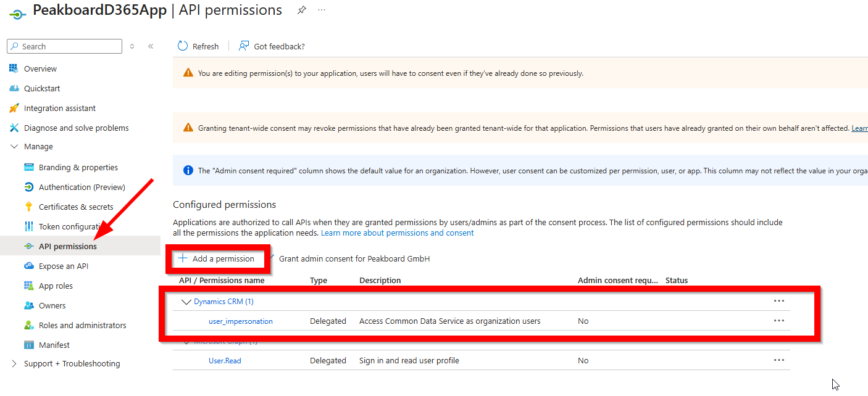Click the Add a permission button
868x396 pixels.
(x=217, y=258)
